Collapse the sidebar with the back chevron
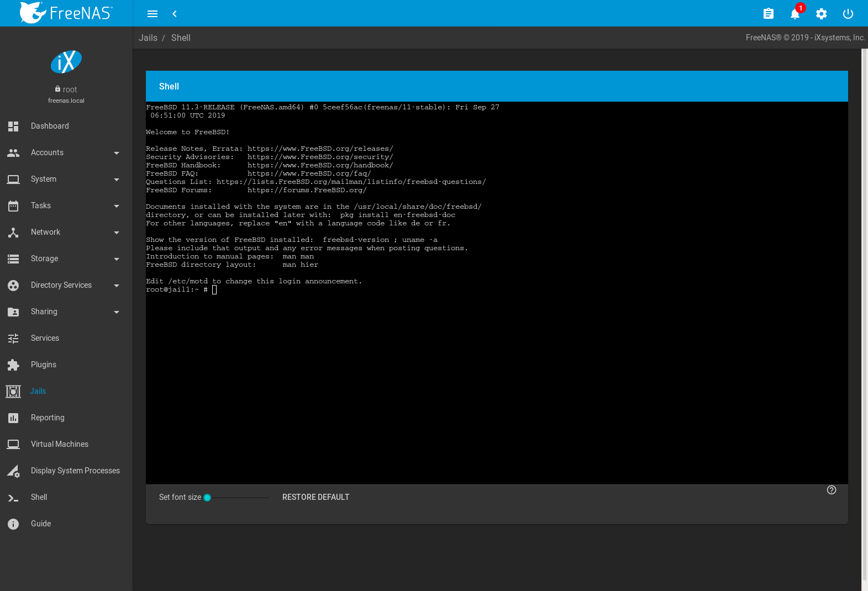This screenshot has width=868, height=591. pos(175,14)
